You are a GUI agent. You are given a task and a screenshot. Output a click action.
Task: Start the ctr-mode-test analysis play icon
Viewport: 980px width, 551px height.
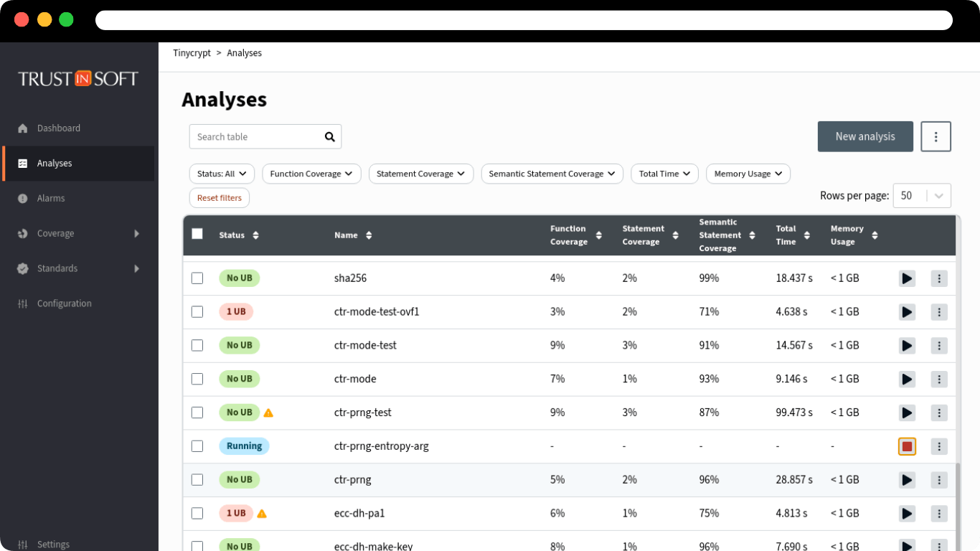click(x=907, y=346)
